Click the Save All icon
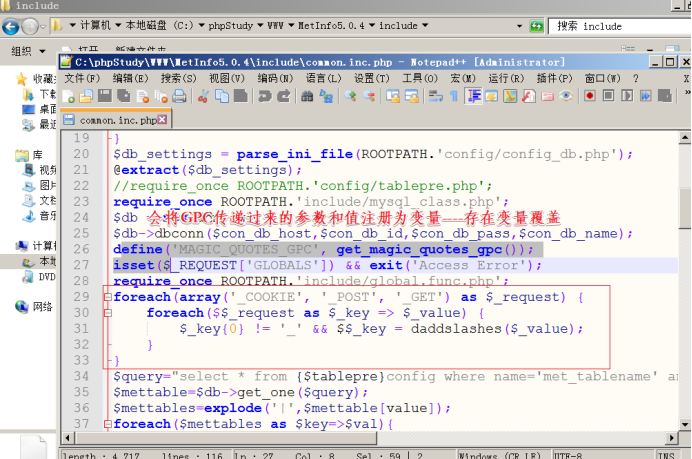Image resolution: width=692 pixels, height=459 pixels. (124, 96)
